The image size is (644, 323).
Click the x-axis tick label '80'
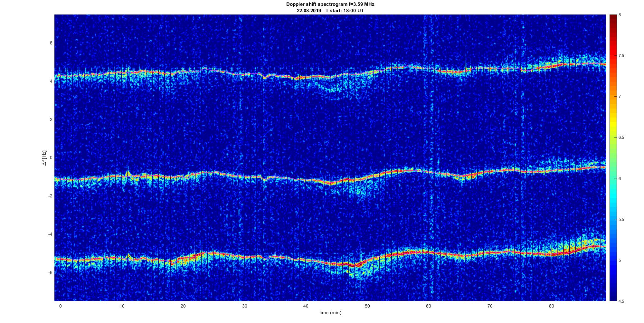point(552,306)
